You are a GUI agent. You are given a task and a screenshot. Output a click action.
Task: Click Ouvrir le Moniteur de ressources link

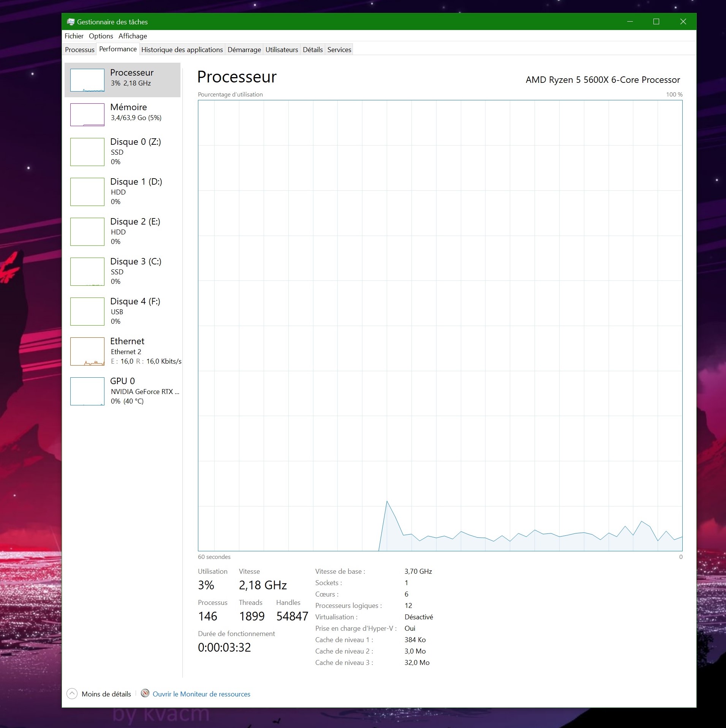pyautogui.click(x=201, y=694)
